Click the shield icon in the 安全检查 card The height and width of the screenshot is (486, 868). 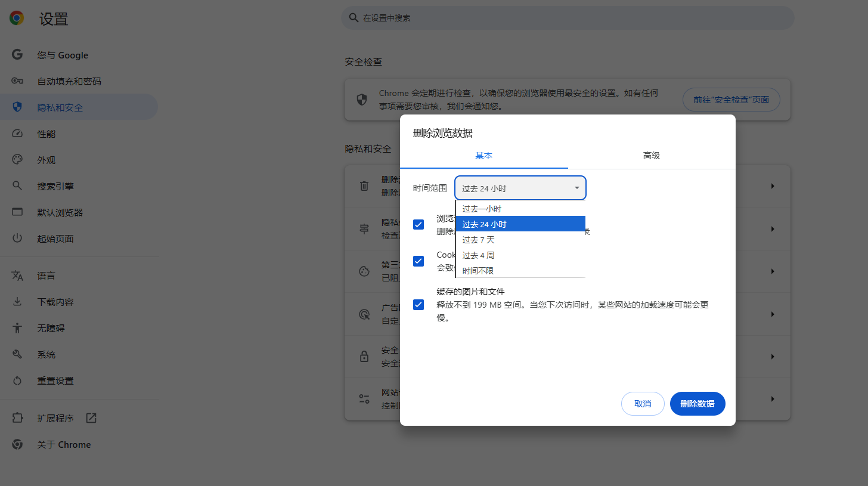pos(362,100)
